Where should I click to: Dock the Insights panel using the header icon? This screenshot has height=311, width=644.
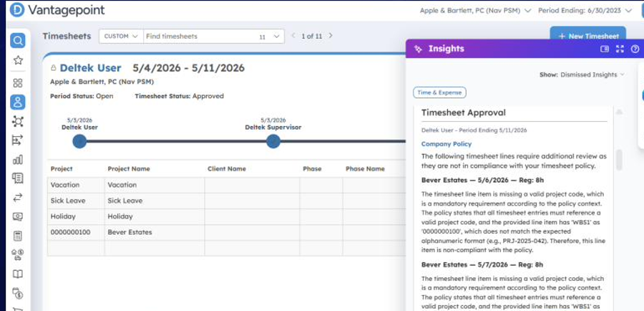[x=605, y=49]
